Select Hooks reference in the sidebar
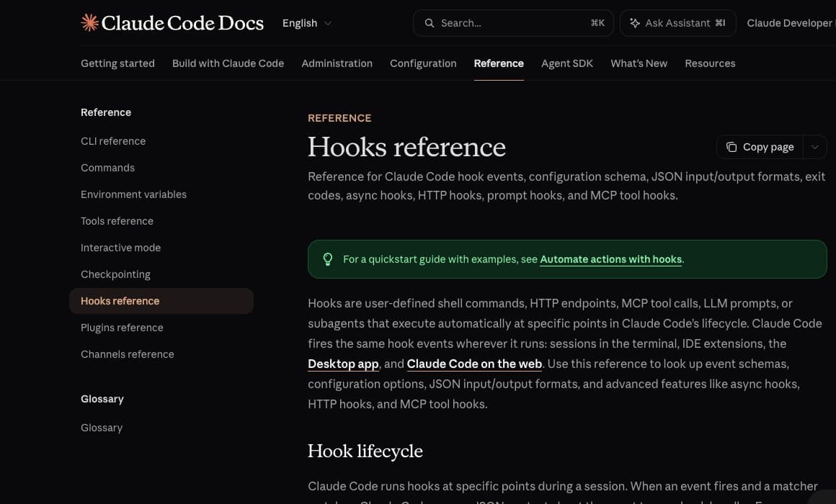The height and width of the screenshot is (504, 836). click(x=161, y=301)
